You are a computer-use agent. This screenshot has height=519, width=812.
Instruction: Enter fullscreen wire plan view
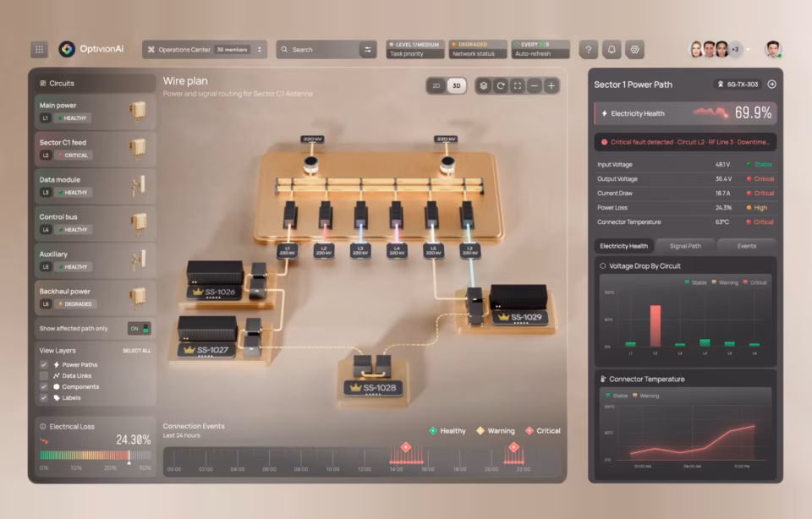(518, 86)
